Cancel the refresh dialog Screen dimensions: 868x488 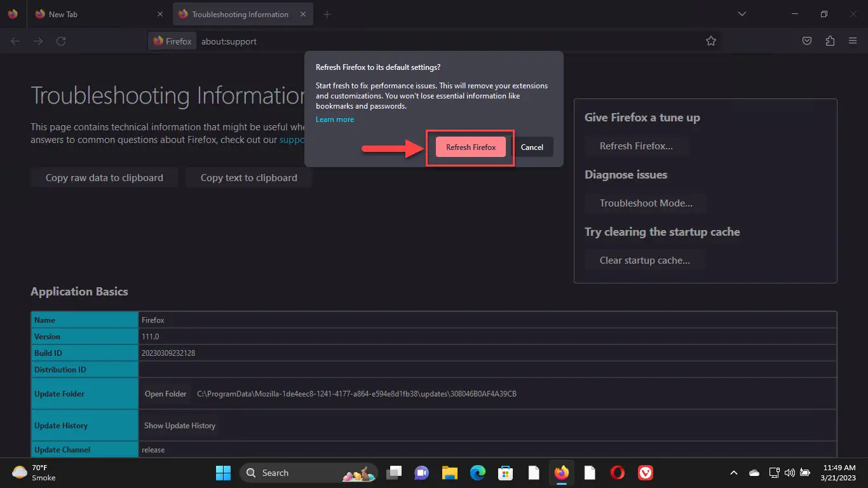pyautogui.click(x=532, y=147)
